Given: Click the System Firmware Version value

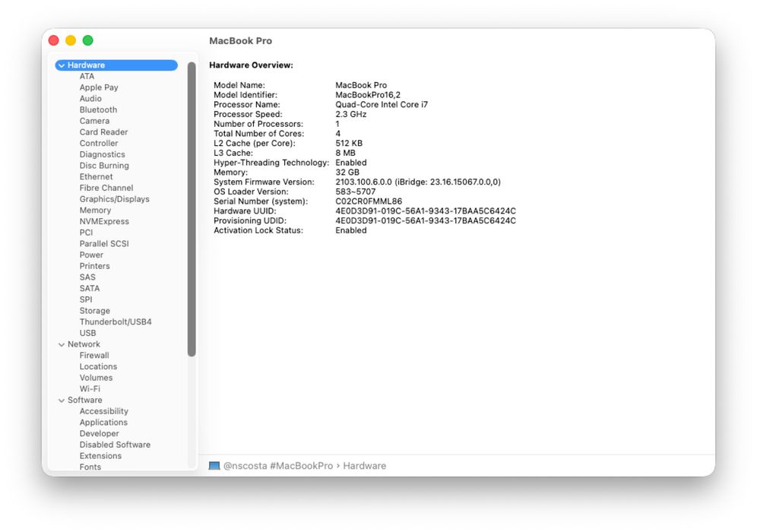Looking at the screenshot, I should pyautogui.click(x=418, y=182).
